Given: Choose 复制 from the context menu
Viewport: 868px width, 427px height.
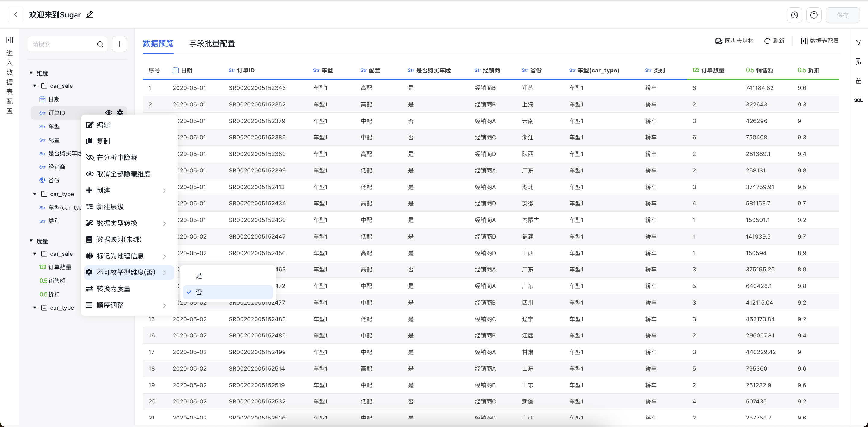Looking at the screenshot, I should coord(129,141).
